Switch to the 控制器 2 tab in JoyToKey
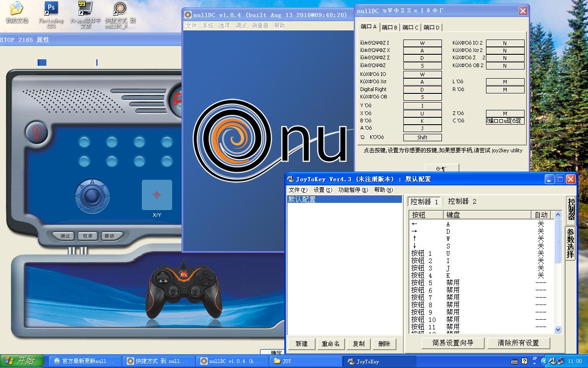The width and height of the screenshot is (588, 368). coord(462,201)
